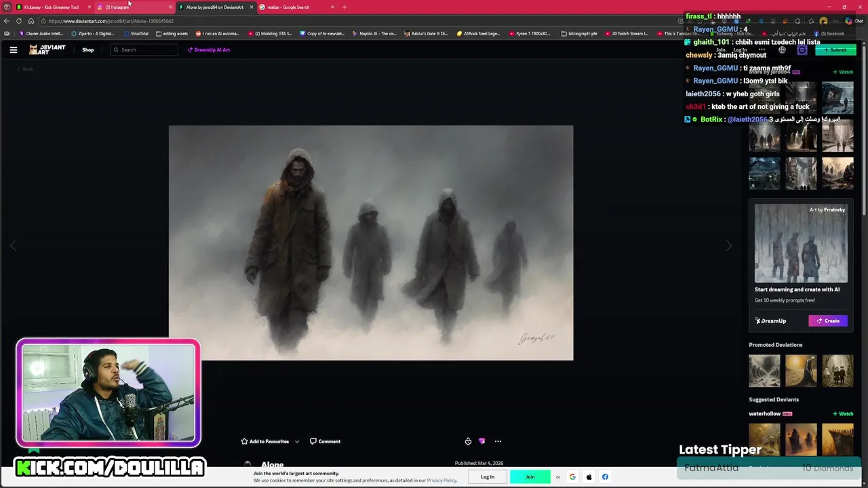Open 20 Twitch Stream I... bookmark

click(x=627, y=33)
